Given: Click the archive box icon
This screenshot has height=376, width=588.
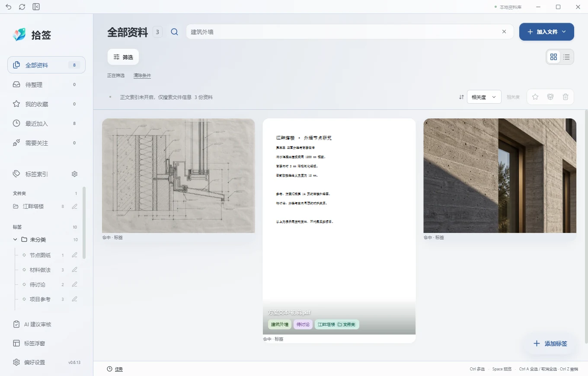Looking at the screenshot, I should tap(550, 97).
